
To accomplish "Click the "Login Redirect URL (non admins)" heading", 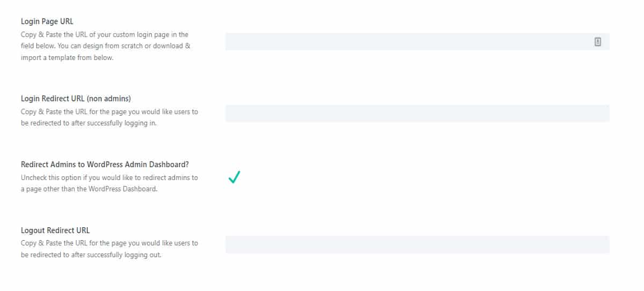I will click(76, 99).
